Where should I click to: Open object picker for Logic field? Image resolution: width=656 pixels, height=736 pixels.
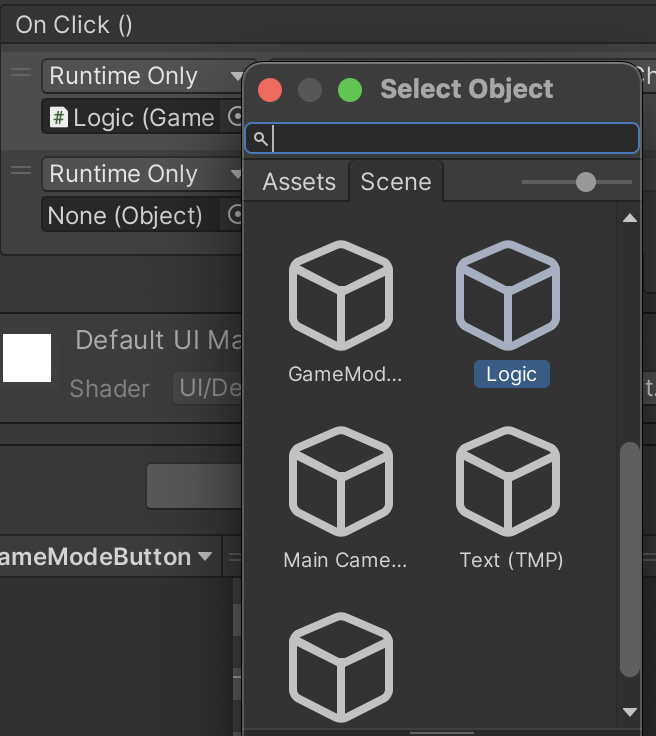click(x=236, y=116)
